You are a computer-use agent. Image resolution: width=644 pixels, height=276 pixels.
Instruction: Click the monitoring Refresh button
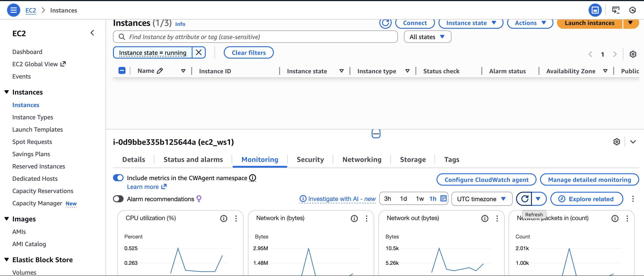(x=524, y=199)
